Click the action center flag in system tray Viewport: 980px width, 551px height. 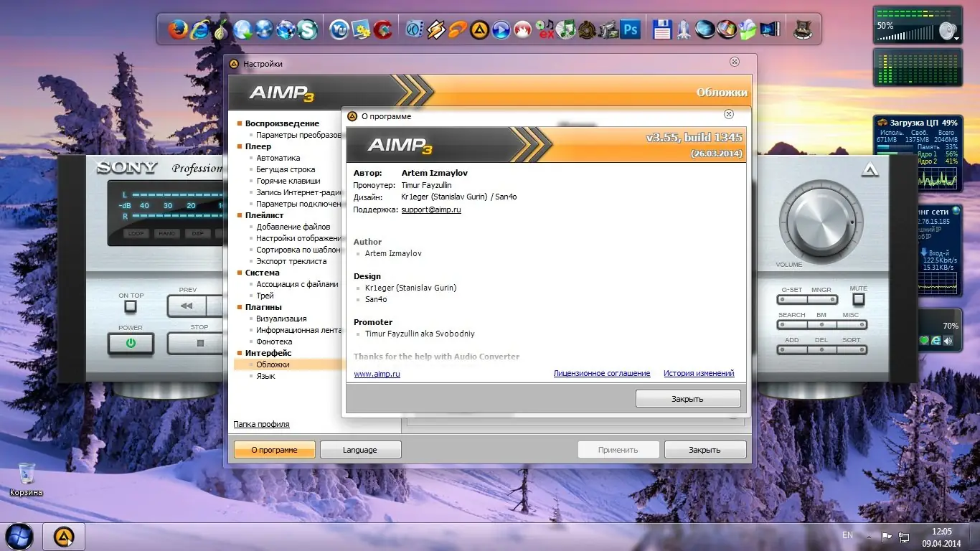(887, 536)
